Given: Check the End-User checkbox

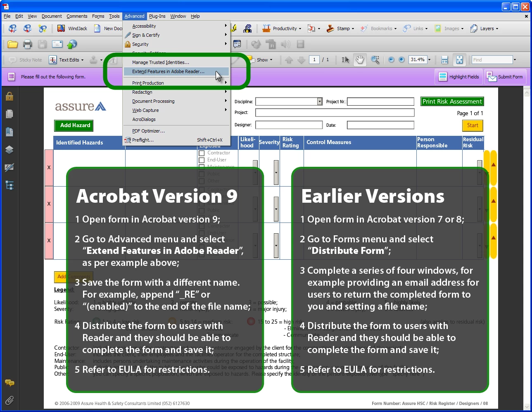Looking at the screenshot, I should [202, 160].
